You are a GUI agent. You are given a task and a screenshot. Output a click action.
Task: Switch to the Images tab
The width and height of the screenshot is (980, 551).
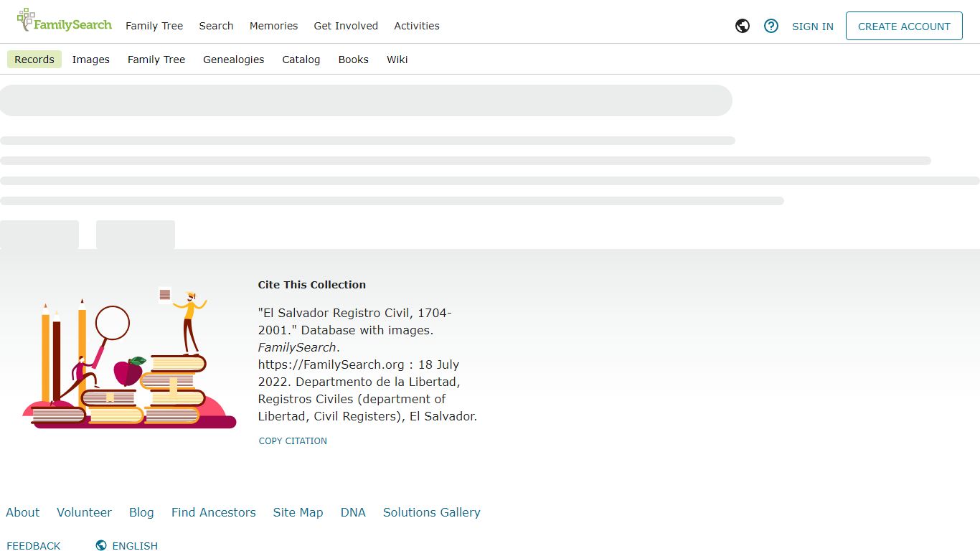pos(91,60)
